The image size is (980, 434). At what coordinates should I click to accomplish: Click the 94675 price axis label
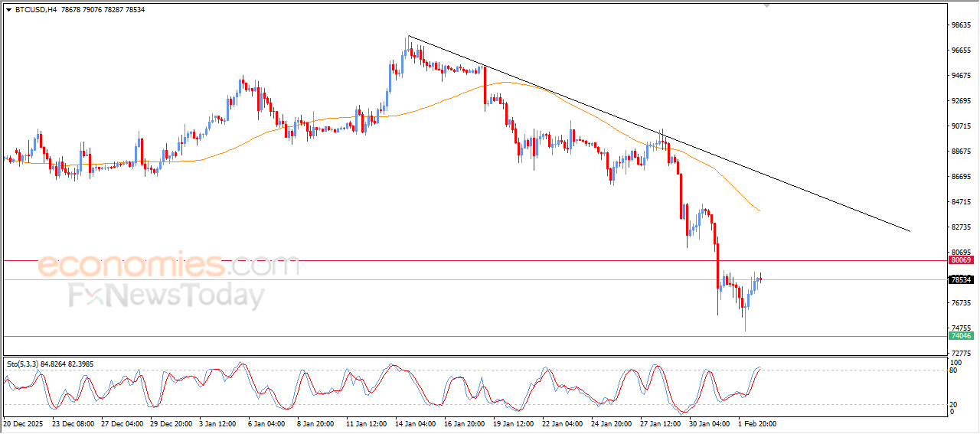coord(961,76)
